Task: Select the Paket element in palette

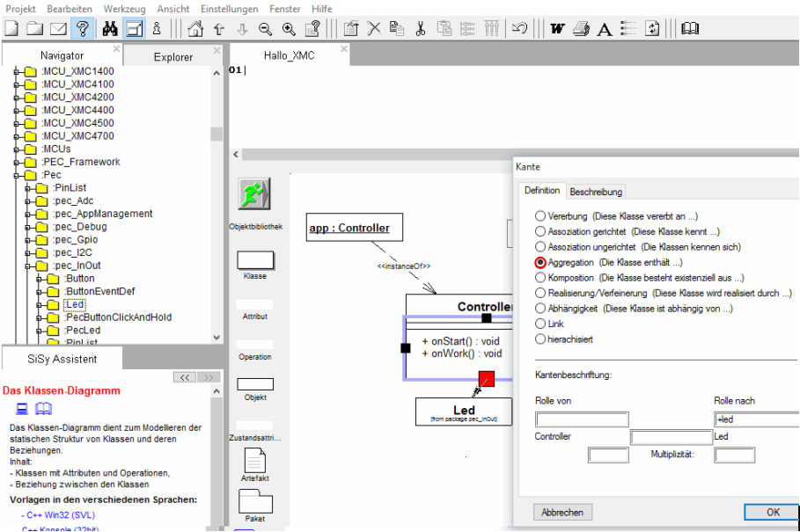Action: tap(255, 502)
